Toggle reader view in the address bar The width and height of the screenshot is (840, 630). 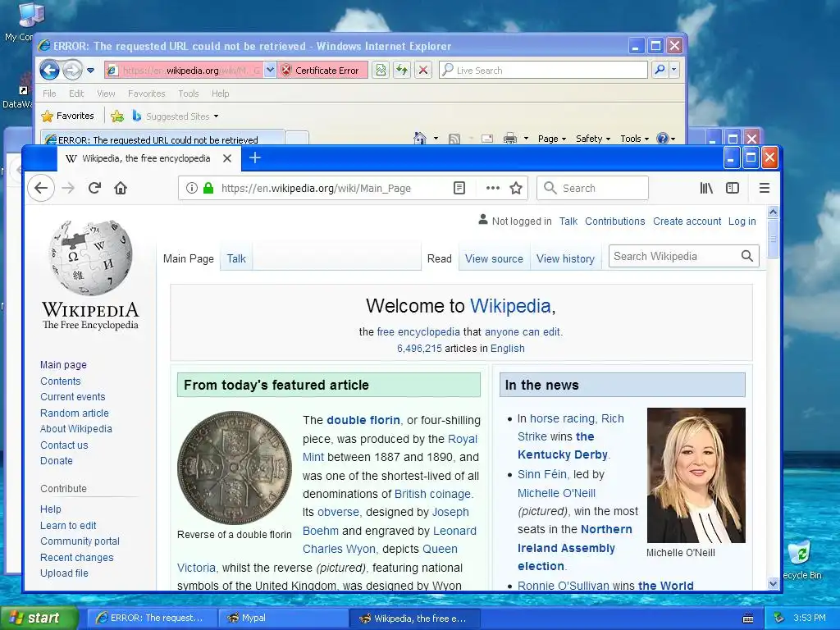[459, 188]
